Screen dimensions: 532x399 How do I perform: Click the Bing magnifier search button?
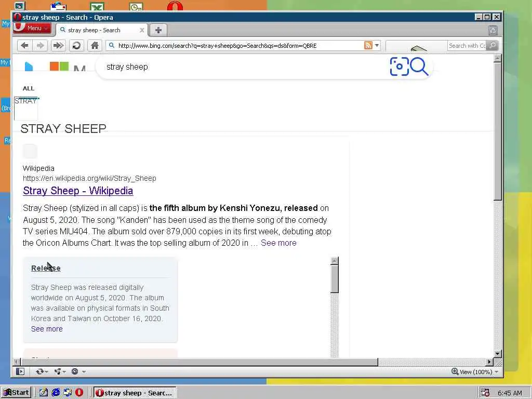click(419, 66)
